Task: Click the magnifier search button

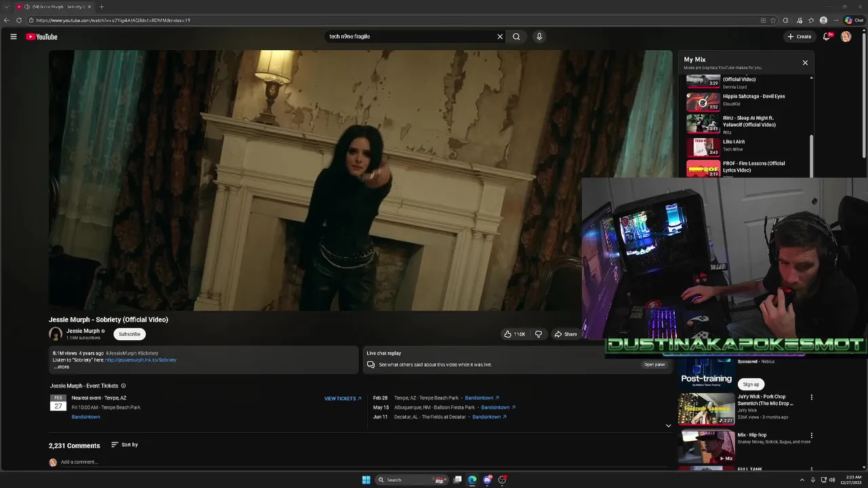Action: (x=516, y=37)
